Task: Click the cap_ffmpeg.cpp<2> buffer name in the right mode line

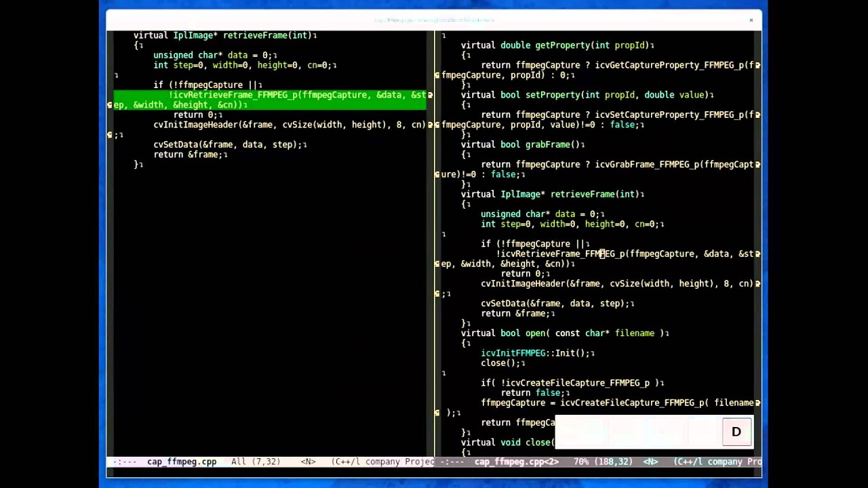Action: click(x=516, y=462)
